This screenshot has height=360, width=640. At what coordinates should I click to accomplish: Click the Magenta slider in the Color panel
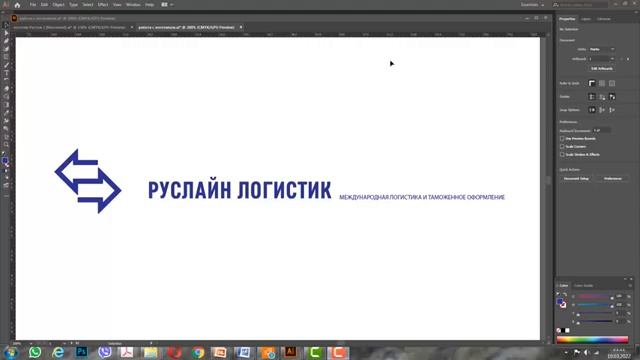pyautogui.click(x=595, y=305)
